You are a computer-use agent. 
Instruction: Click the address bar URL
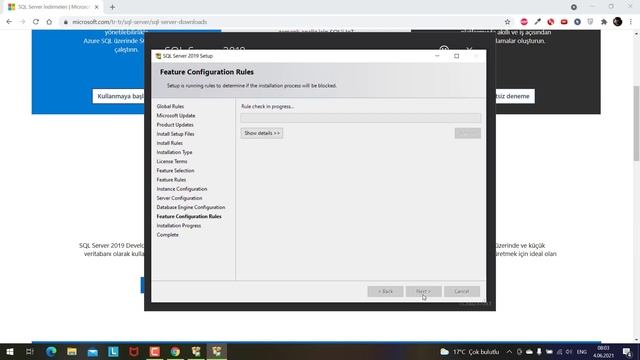(140, 22)
